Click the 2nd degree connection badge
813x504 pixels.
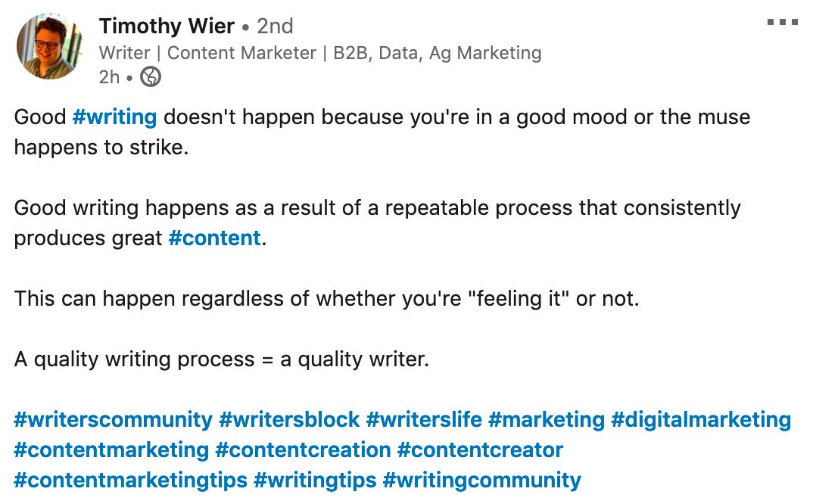(276, 26)
